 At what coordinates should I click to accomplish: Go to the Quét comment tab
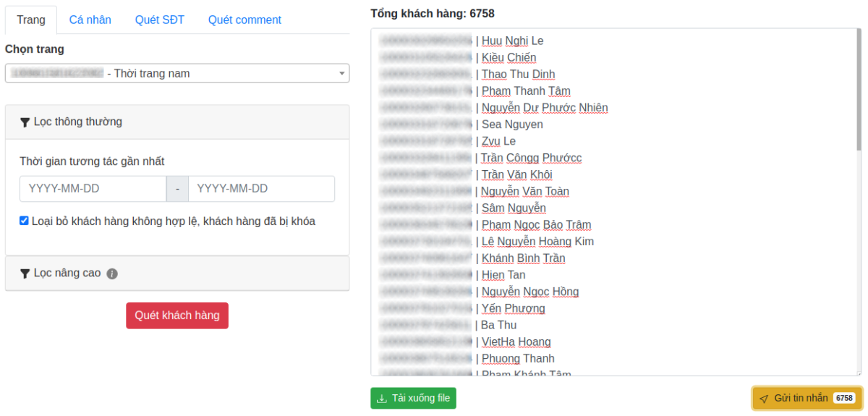(244, 20)
